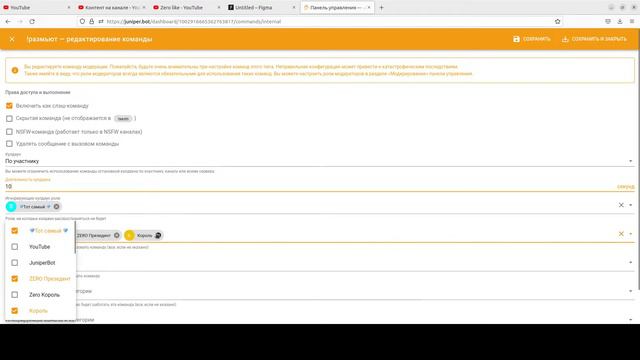Viewport: 640px width, 360px height.
Task: Switch to the Zero like - YouTube tab
Action: (187, 7)
